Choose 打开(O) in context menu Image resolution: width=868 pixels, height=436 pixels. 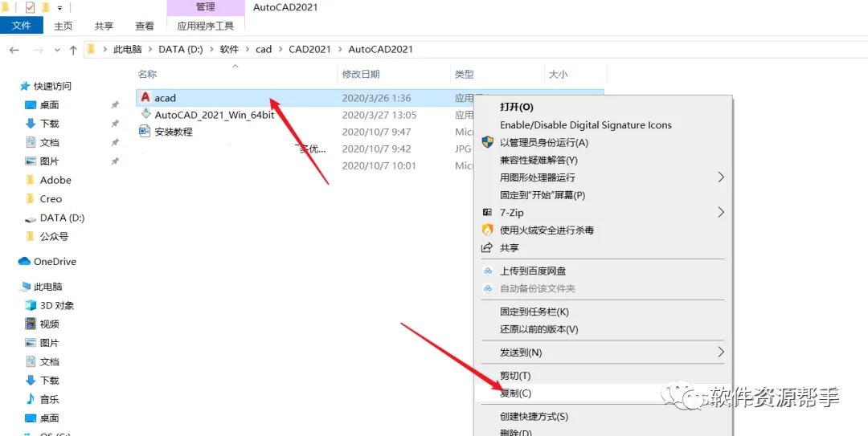pyautogui.click(x=517, y=107)
